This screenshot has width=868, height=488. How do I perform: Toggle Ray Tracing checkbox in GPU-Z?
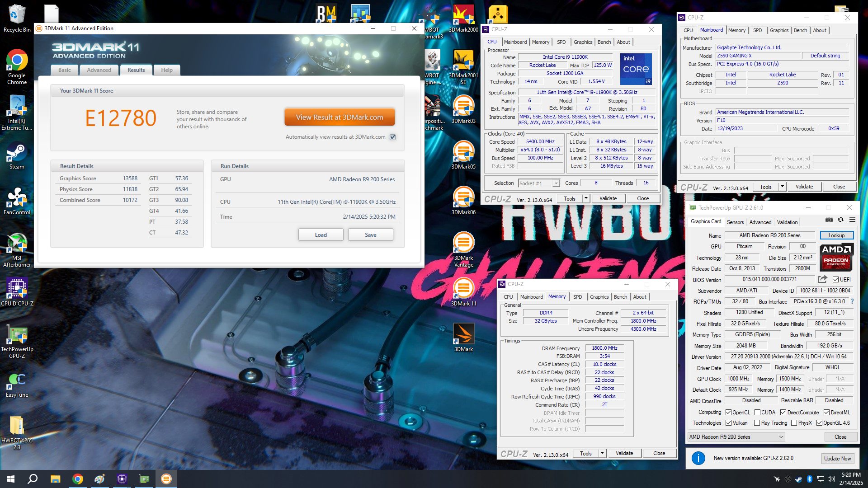tap(757, 423)
